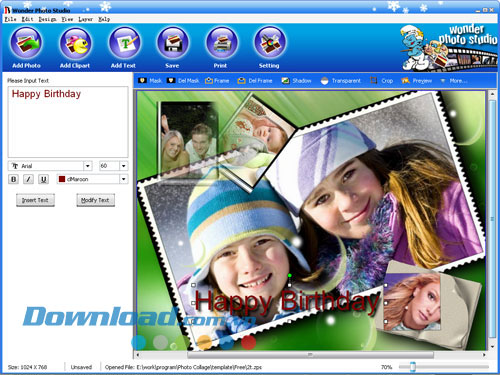The height and width of the screenshot is (375, 500).
Task: Select the Add Text tool
Action: pyautogui.click(x=124, y=43)
